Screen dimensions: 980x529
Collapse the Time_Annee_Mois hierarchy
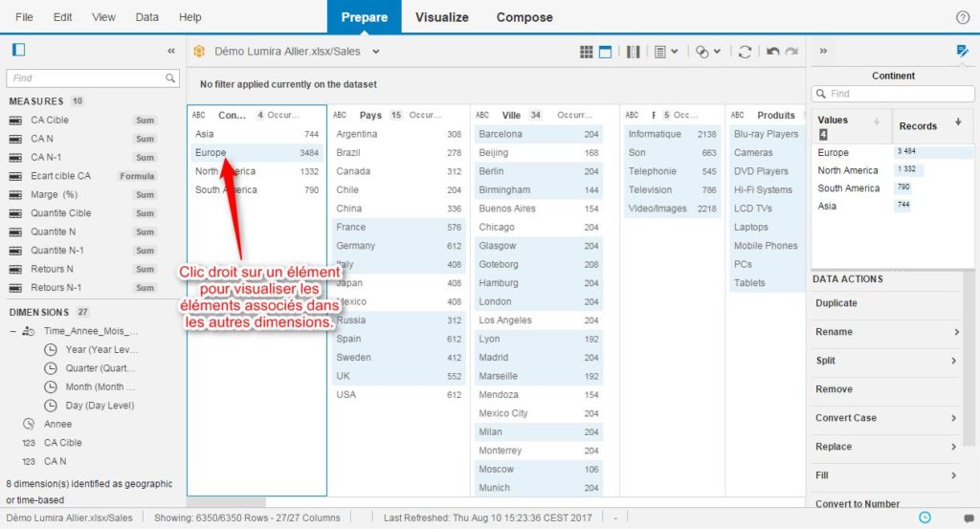pyautogui.click(x=12, y=331)
